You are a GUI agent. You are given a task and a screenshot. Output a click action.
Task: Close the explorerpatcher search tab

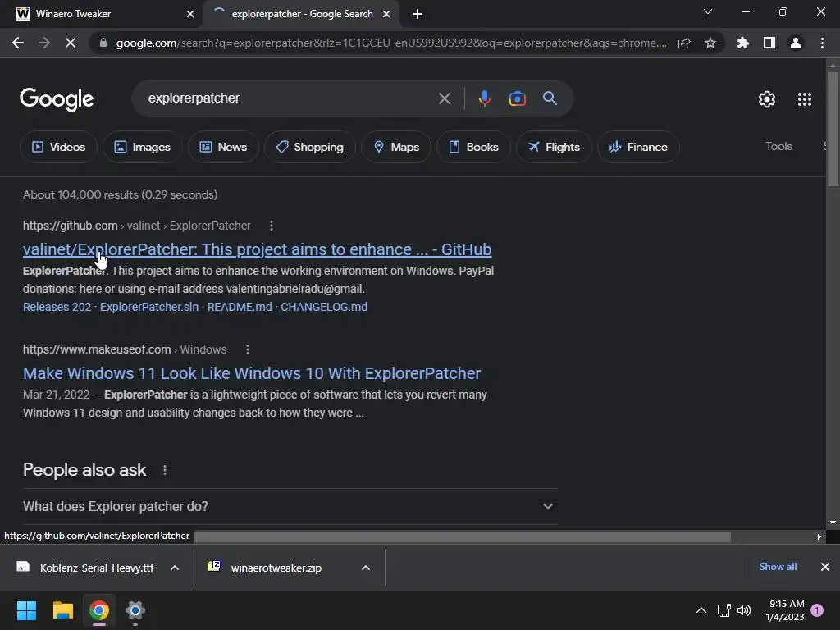(386, 14)
